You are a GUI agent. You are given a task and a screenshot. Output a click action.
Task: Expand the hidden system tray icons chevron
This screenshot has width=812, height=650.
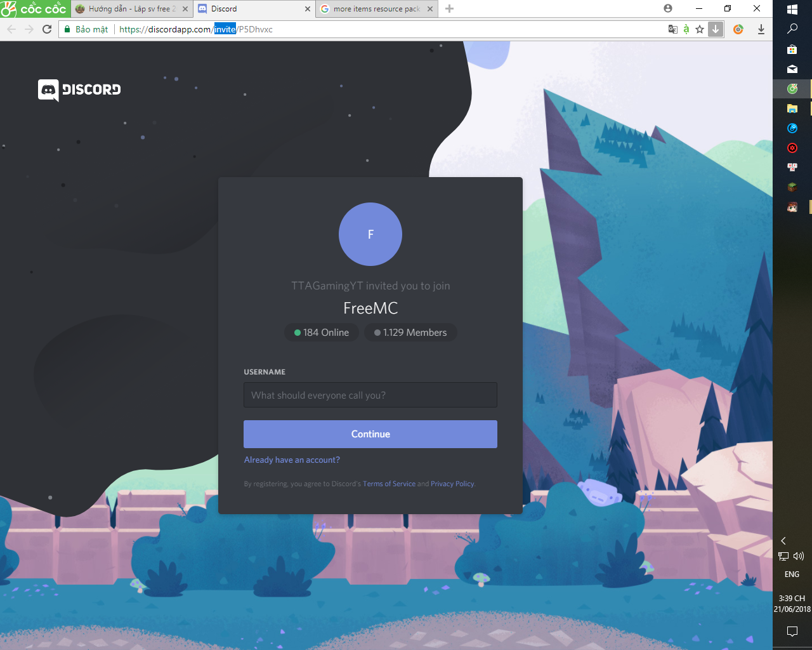[x=783, y=541]
